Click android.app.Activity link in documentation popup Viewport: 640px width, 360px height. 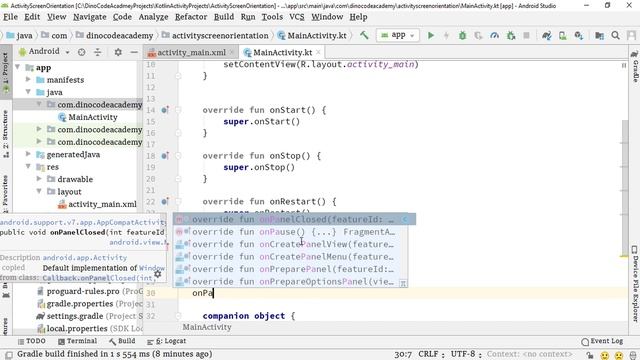tap(85, 258)
